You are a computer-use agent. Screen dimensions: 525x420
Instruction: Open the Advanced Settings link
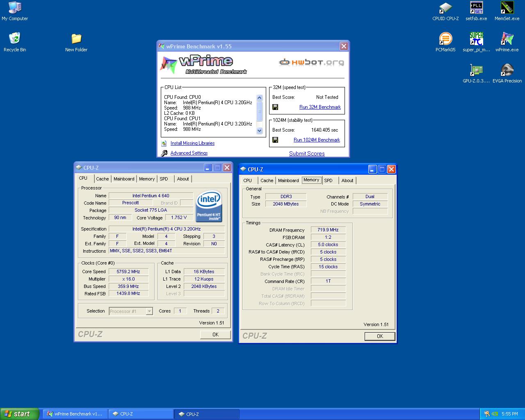[189, 153]
